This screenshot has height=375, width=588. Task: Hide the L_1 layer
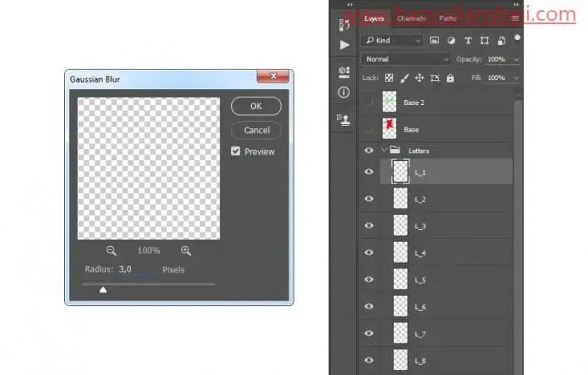369,172
